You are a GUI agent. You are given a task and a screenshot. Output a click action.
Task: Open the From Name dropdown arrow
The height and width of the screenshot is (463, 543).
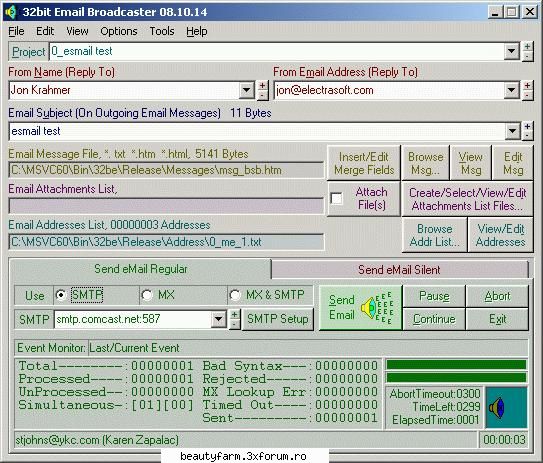pos(247,90)
